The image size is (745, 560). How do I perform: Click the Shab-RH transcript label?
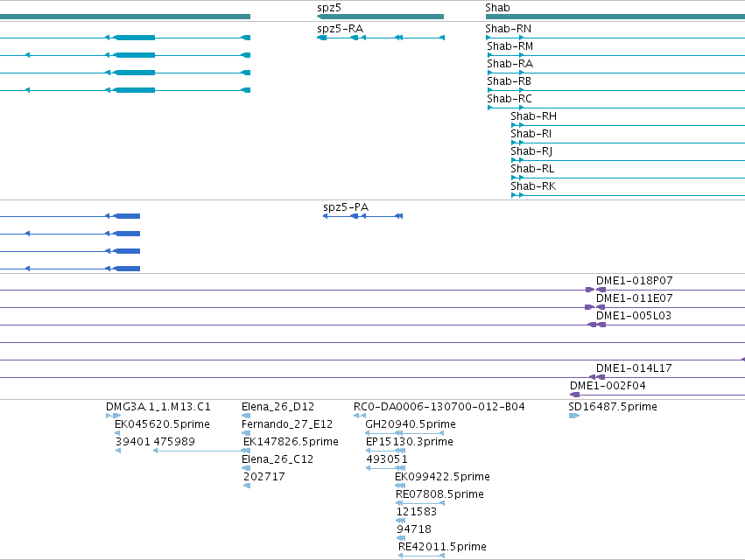(x=533, y=116)
